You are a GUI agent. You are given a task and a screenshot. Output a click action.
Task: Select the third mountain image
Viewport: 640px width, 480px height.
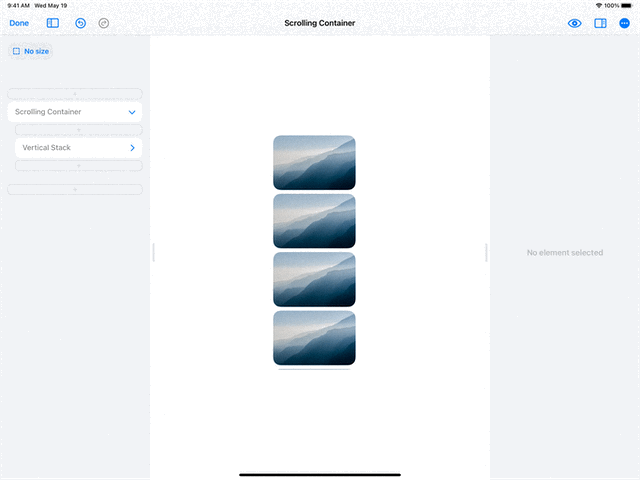coord(314,279)
